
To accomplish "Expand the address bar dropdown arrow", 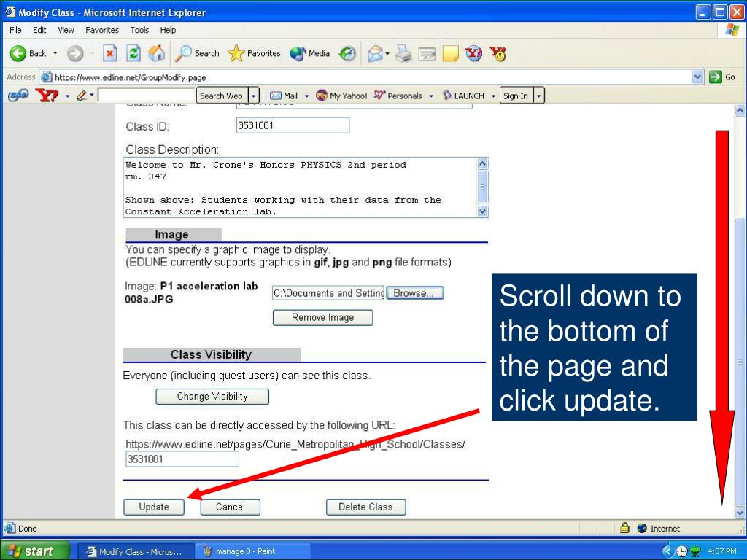I will click(697, 77).
